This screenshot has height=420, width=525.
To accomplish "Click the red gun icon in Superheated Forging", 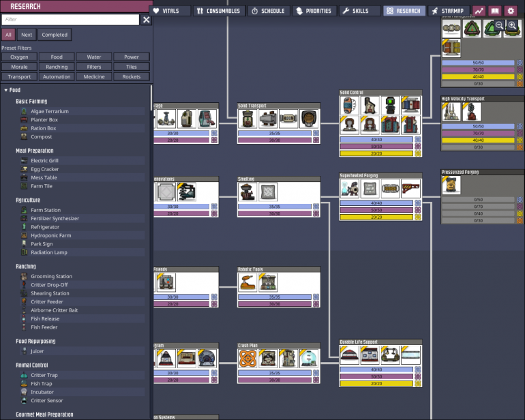I will [410, 189].
